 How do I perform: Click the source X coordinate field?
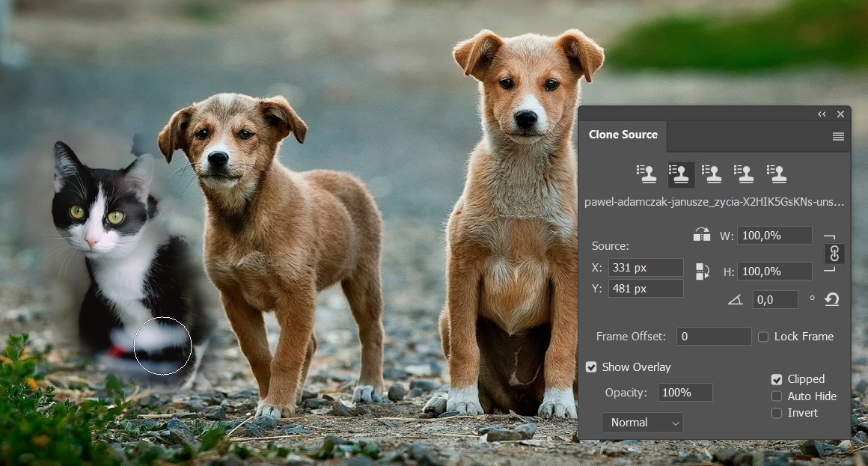coord(646,267)
